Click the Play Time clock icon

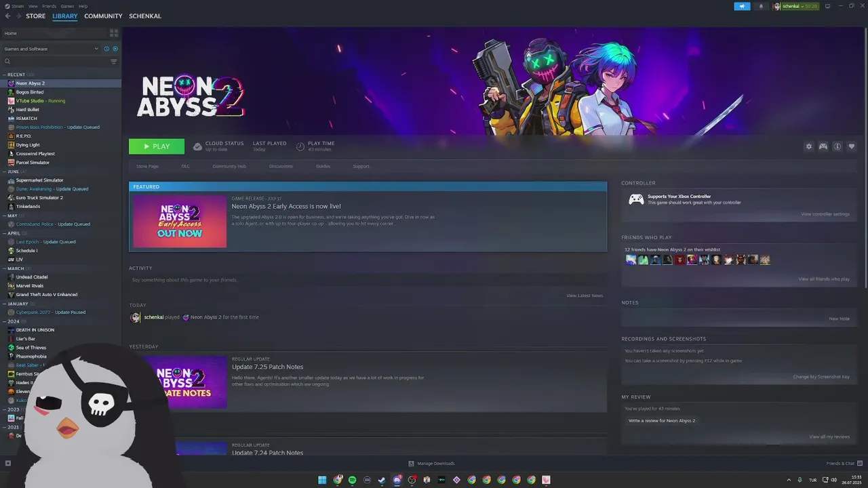[x=300, y=146]
